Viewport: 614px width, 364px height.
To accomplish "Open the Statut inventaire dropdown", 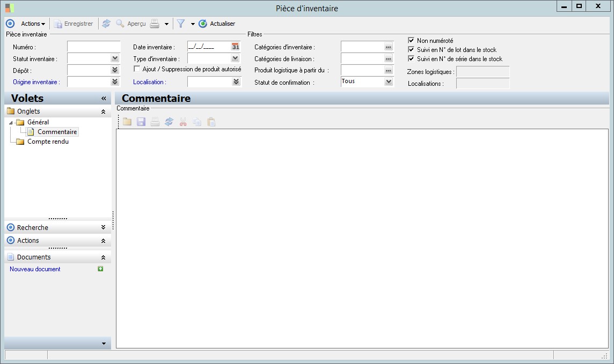I will pyautogui.click(x=115, y=58).
